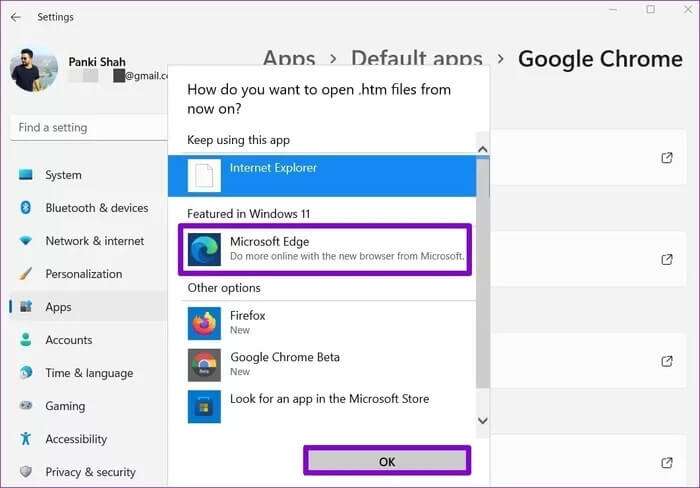
Task: Select Microsoft Edge option
Action: 325,249
